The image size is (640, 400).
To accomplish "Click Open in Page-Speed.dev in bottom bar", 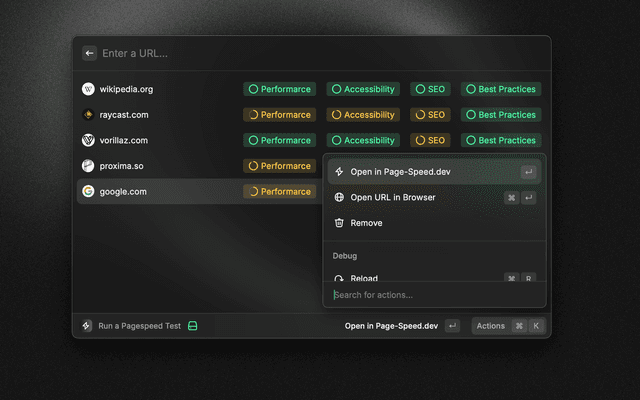I will [392, 326].
